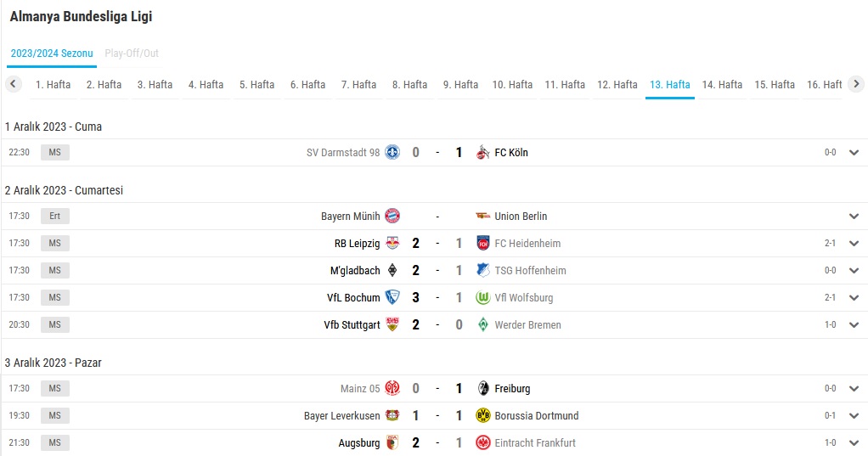Click the RB Leipzig team logo
Screen dimensions: 868x456
click(392, 243)
